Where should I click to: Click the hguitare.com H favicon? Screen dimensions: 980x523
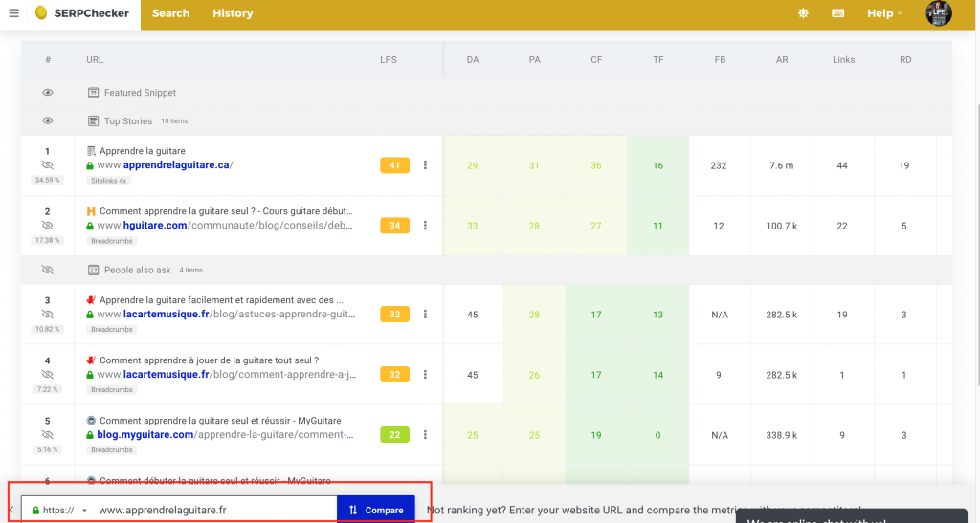pyautogui.click(x=91, y=211)
